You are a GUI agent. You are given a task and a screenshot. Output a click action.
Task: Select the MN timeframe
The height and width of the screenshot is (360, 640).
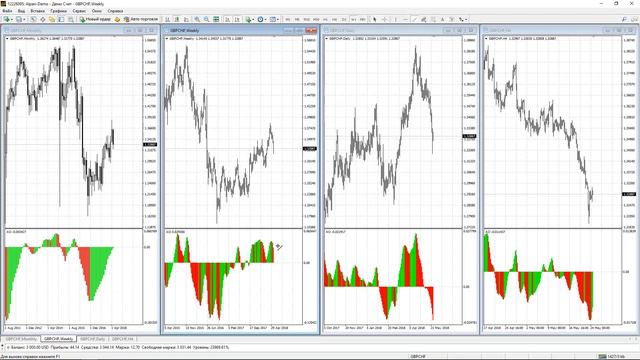363,19
